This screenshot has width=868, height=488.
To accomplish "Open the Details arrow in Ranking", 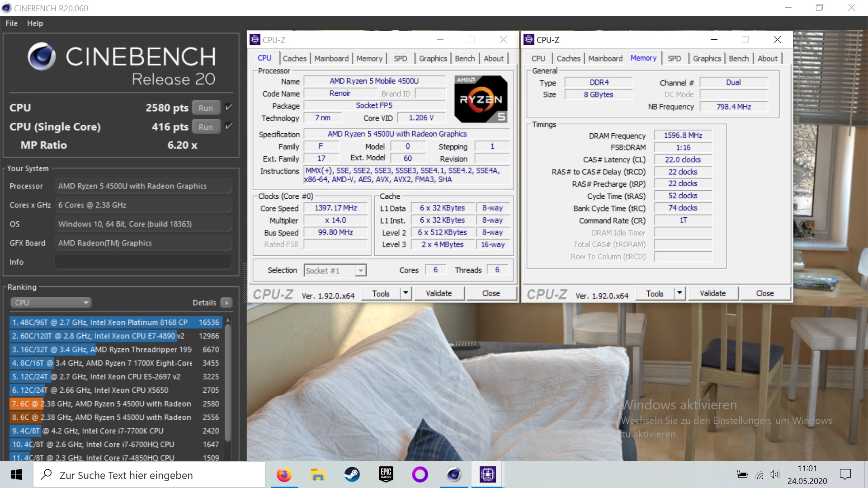I will pyautogui.click(x=226, y=303).
